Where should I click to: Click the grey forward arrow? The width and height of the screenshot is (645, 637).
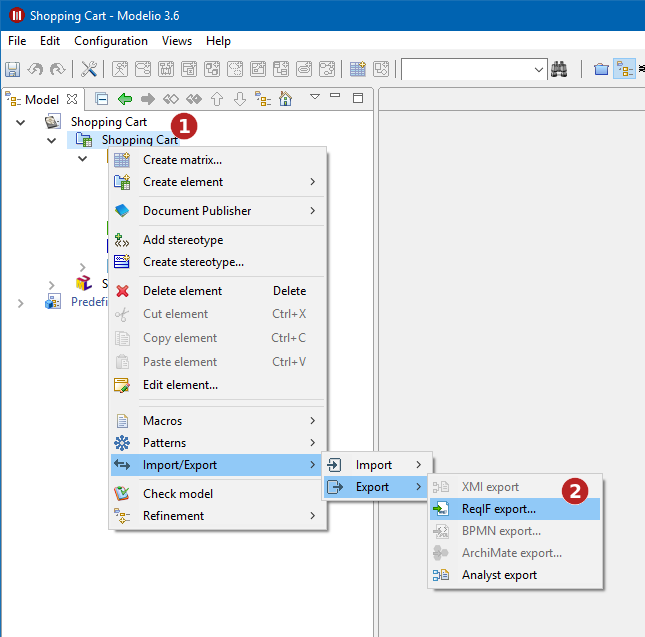pos(148,99)
